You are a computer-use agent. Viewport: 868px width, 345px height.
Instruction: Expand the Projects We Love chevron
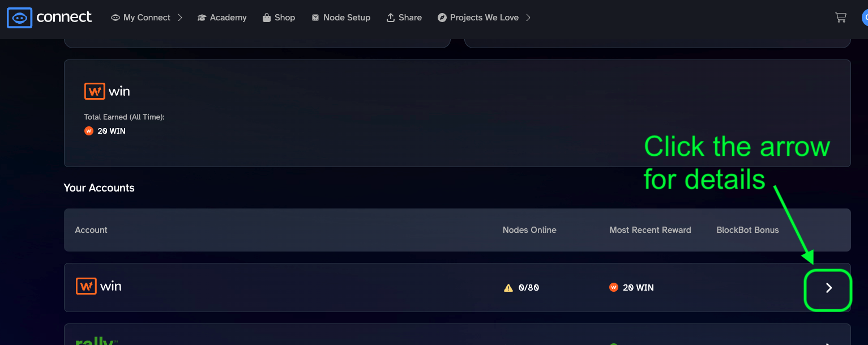pyautogui.click(x=528, y=18)
